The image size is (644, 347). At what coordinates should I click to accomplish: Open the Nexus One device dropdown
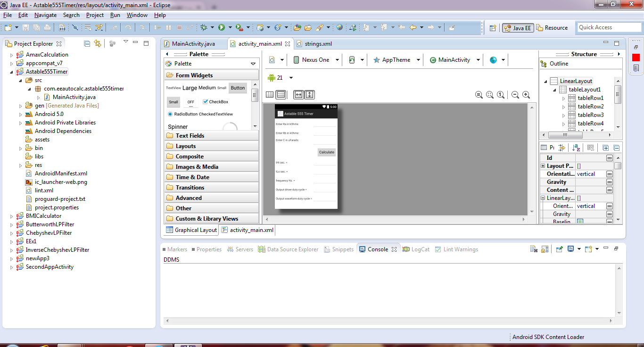[x=316, y=60]
